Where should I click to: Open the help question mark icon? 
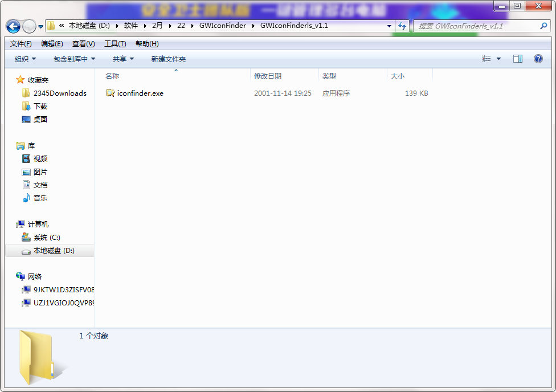click(538, 59)
